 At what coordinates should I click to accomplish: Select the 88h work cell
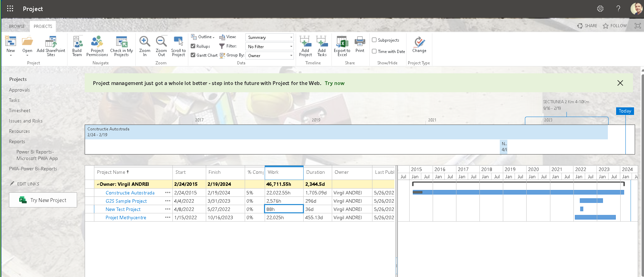(284, 209)
